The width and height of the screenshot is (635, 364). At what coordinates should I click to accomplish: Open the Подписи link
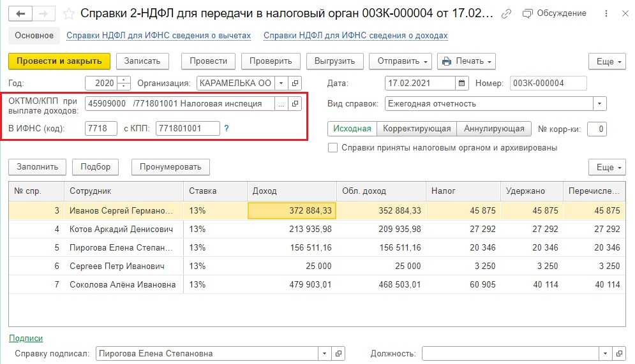[26, 338]
